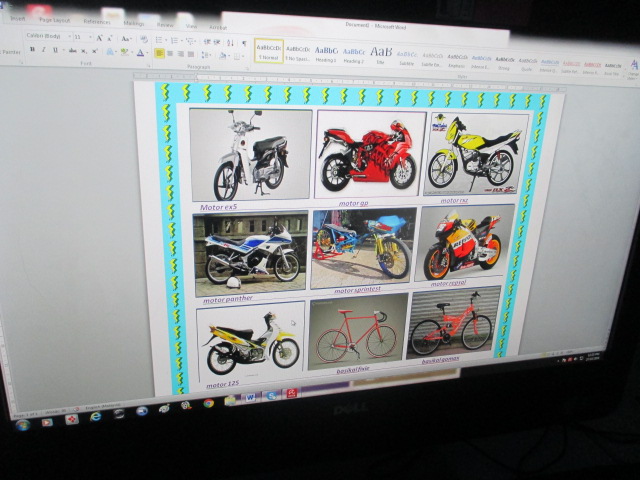Click the Sort icon
The height and width of the screenshot is (480, 640).
[231, 42]
